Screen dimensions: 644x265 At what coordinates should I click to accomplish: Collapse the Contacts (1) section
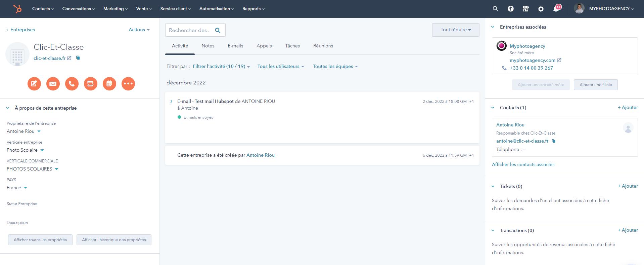coord(493,108)
